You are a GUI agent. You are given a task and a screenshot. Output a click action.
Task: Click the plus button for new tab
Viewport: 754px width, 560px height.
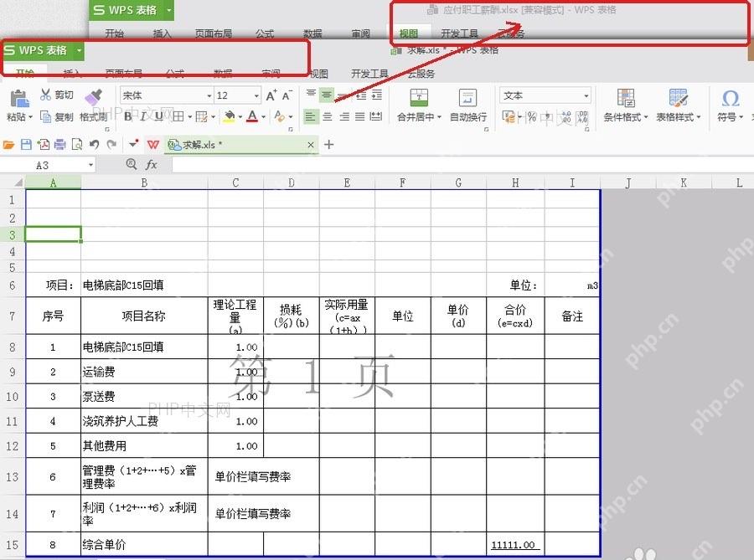tap(329, 145)
